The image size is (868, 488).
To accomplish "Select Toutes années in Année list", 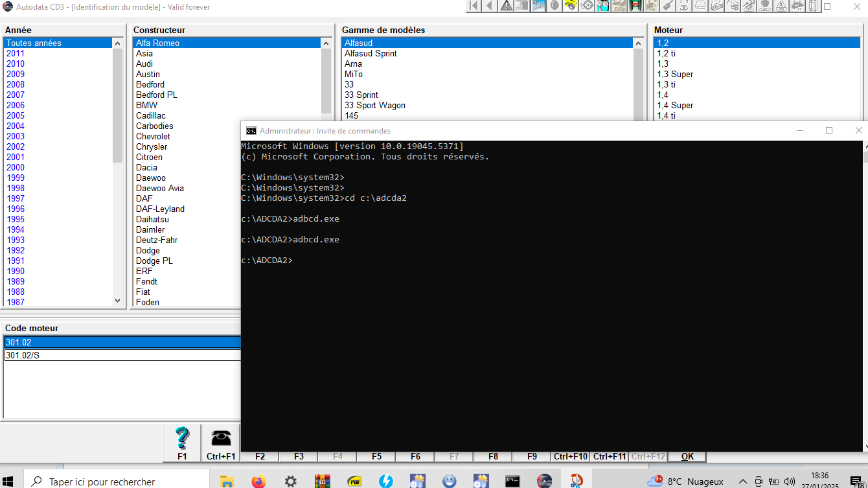I will tap(58, 43).
